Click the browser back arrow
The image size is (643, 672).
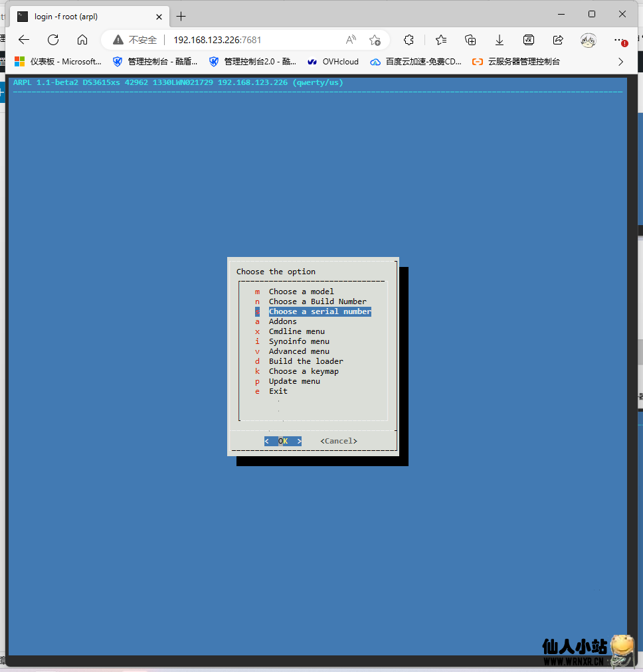[x=24, y=40]
